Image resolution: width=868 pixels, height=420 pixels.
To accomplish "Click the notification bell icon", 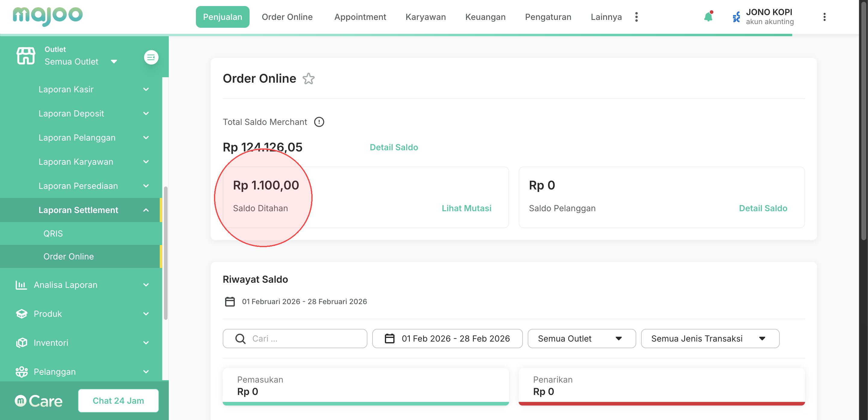I will pos(708,17).
